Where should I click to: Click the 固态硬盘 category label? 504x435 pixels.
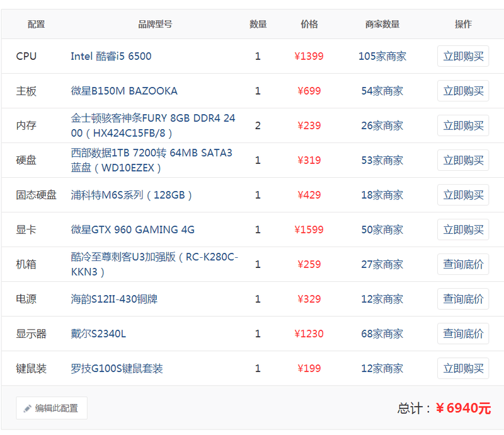click(x=37, y=195)
